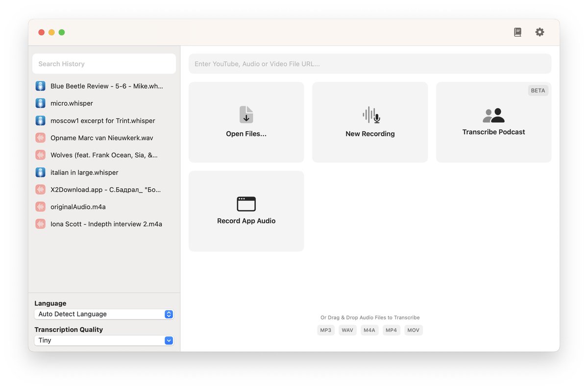Focus the YouTube, Audio or Video URL field
Viewport: 588px width, 389px height.
(370, 64)
